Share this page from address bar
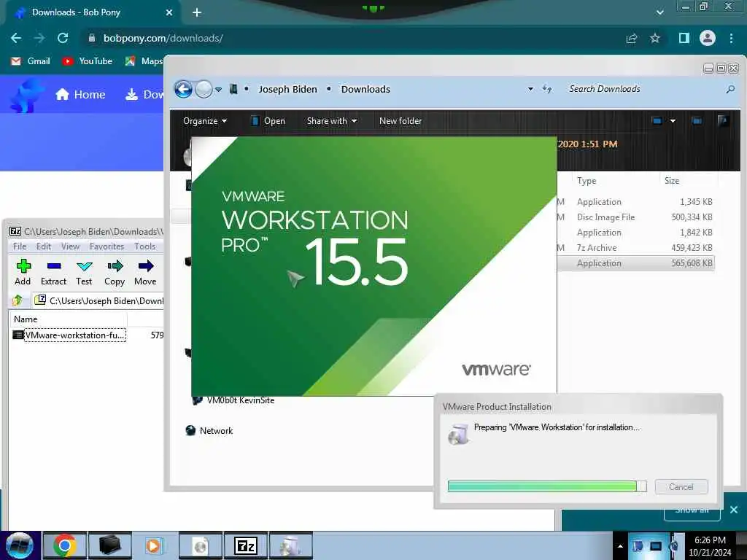This screenshot has width=747, height=560. click(x=632, y=38)
